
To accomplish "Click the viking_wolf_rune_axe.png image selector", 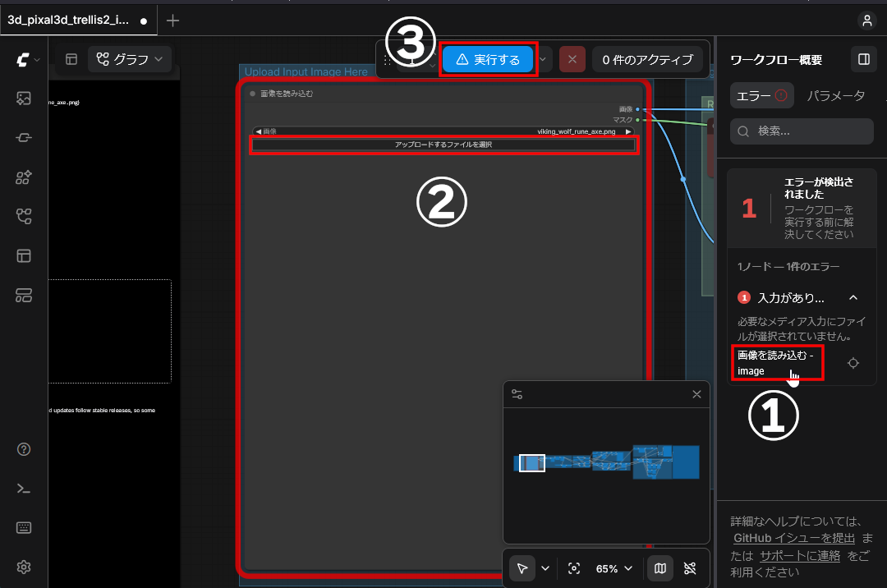I will 443,131.
